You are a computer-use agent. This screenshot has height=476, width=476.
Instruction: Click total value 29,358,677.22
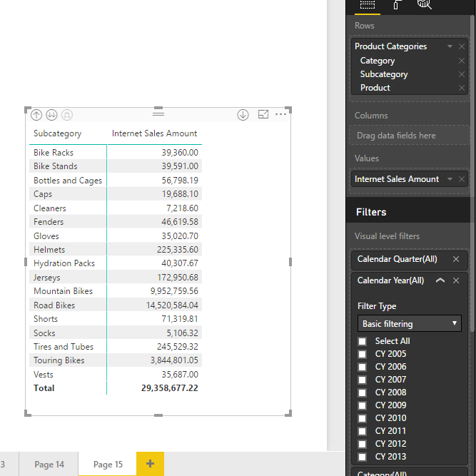pos(169,388)
